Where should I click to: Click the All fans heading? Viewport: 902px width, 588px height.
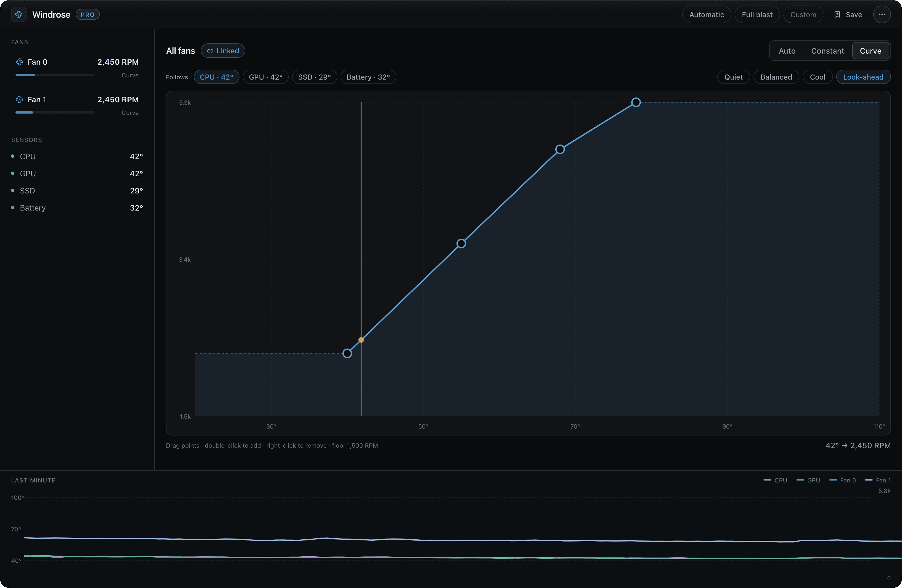click(x=180, y=51)
